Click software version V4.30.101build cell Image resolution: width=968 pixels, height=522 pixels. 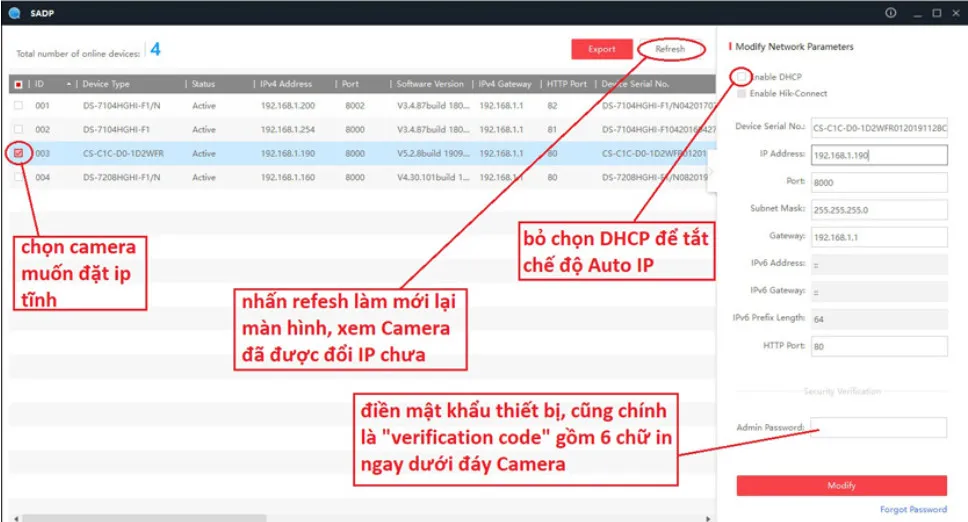click(433, 177)
